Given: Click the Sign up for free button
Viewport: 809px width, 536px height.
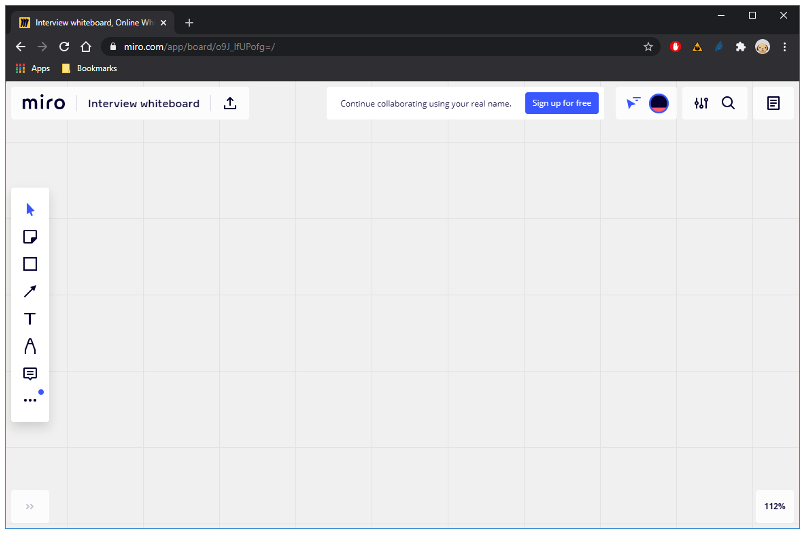Looking at the screenshot, I should click(561, 103).
